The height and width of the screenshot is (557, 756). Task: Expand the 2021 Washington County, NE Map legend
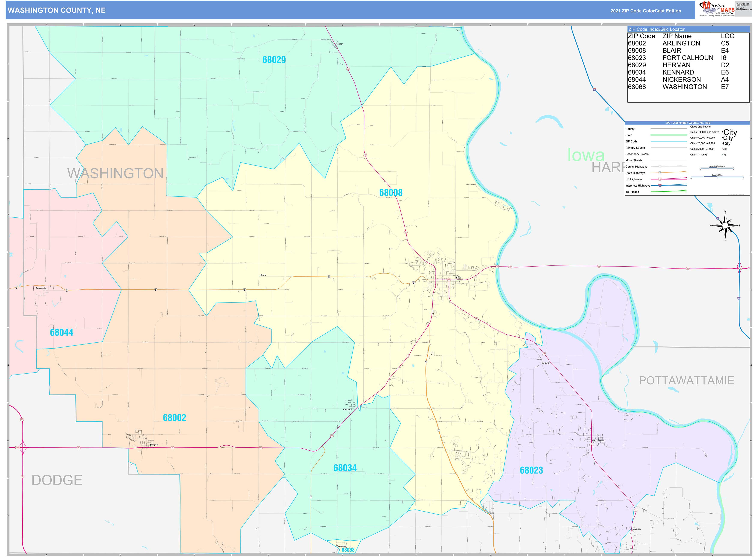click(688, 123)
